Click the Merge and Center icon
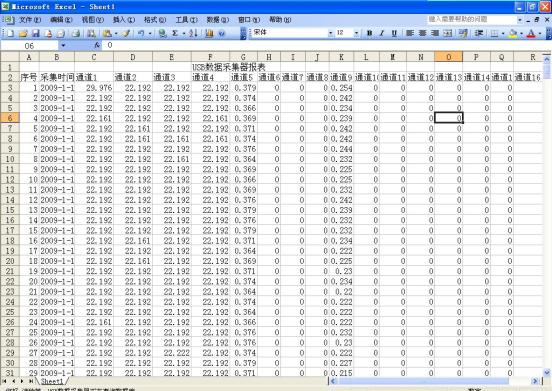The image size is (552, 391). click(x=447, y=33)
